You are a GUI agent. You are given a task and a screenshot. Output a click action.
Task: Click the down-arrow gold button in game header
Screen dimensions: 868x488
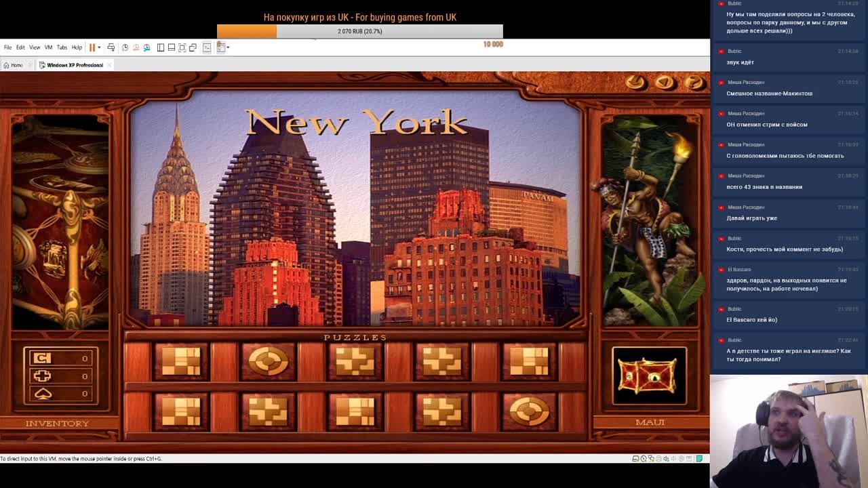point(635,82)
